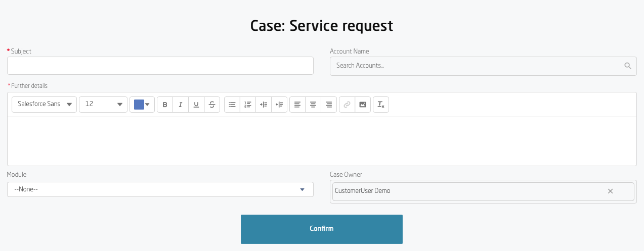Align text to the right
This screenshot has width=644, height=251.
pos(329,105)
